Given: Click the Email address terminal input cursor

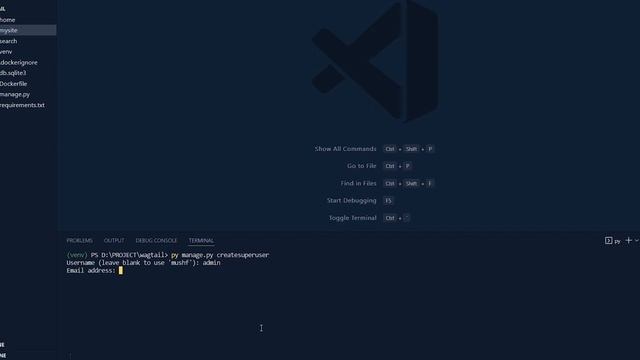Looking at the screenshot, I should coord(121,270).
